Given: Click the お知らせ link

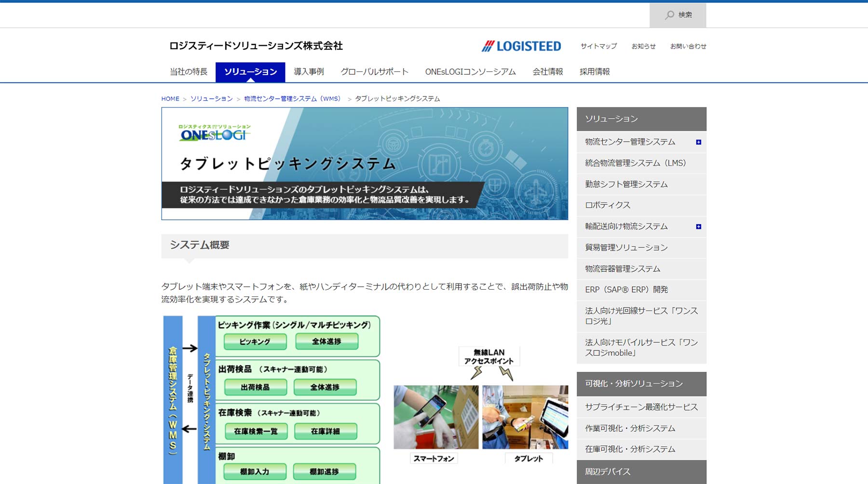Looking at the screenshot, I should pyautogui.click(x=643, y=46).
